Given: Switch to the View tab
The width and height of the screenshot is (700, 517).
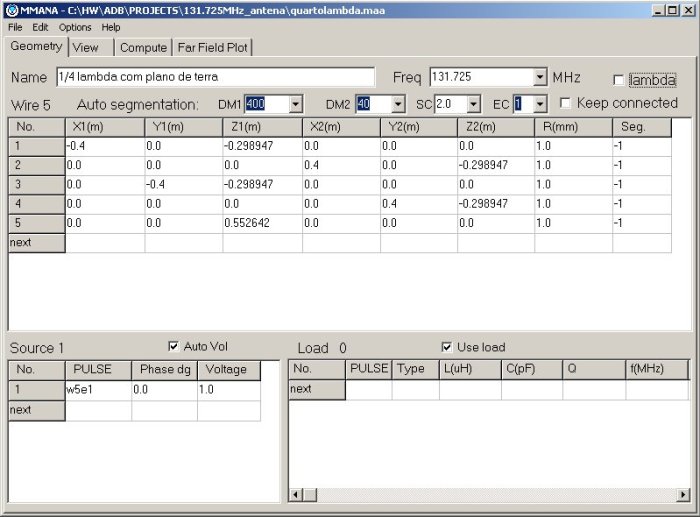Looking at the screenshot, I should coord(91,48).
